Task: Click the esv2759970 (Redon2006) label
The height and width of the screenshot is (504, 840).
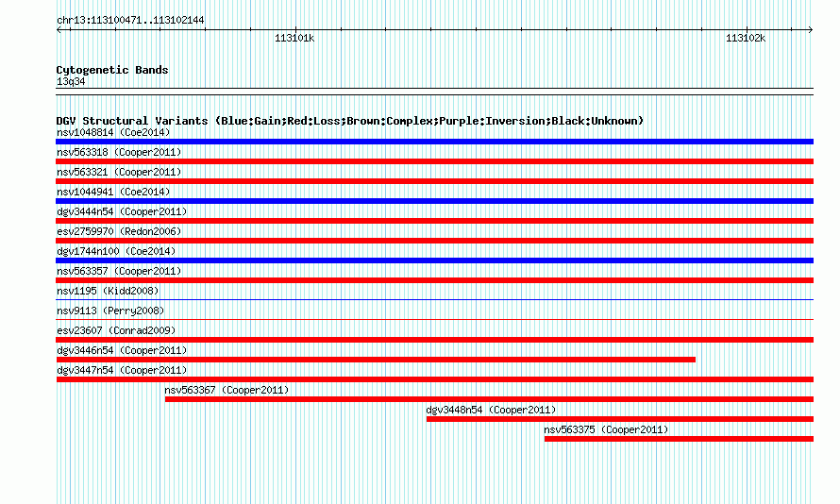Action: pyautogui.click(x=119, y=231)
